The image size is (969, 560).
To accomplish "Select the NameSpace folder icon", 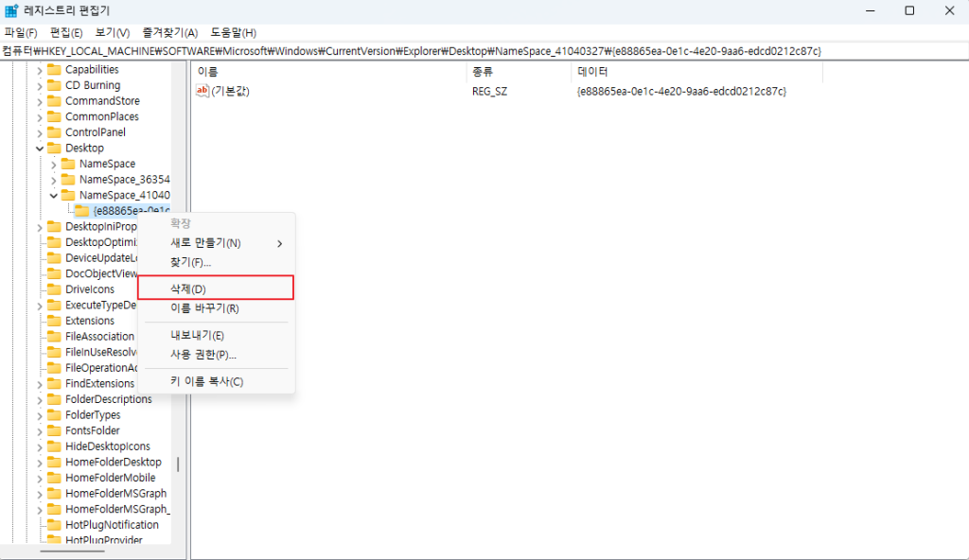I will point(68,164).
